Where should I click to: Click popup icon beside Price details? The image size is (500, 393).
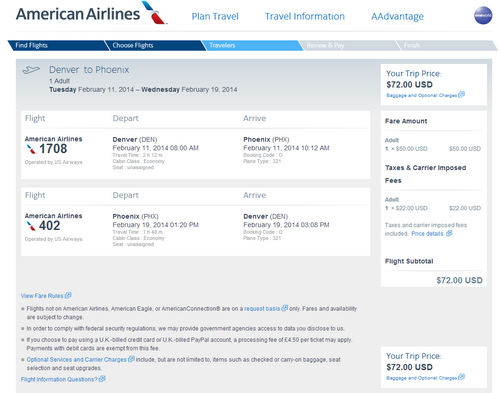[x=449, y=233]
